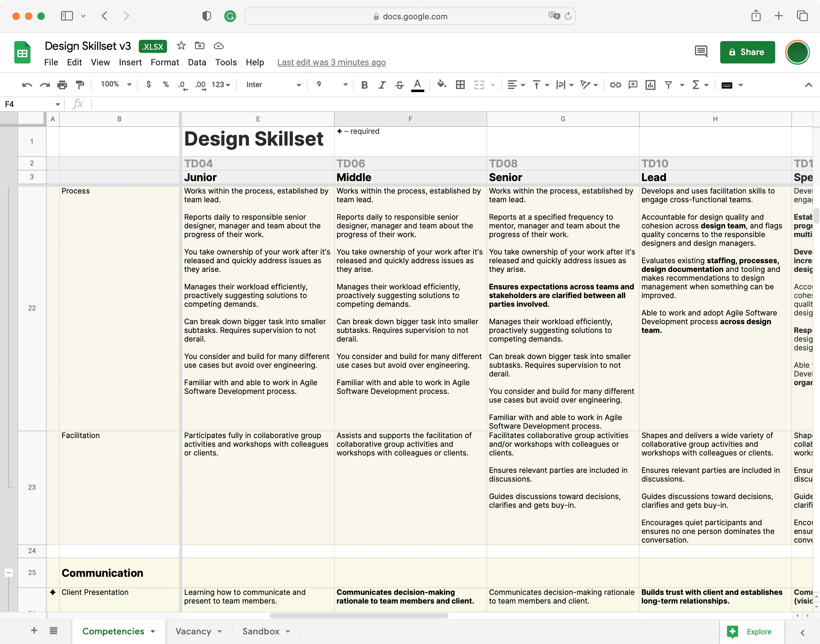Image resolution: width=820 pixels, height=644 pixels.
Task: Open the insert chart icon
Action: 650,85
